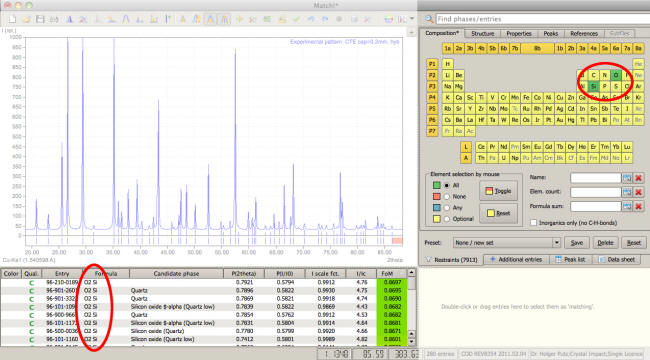Click the blue swatch beside Any

pos(437,208)
